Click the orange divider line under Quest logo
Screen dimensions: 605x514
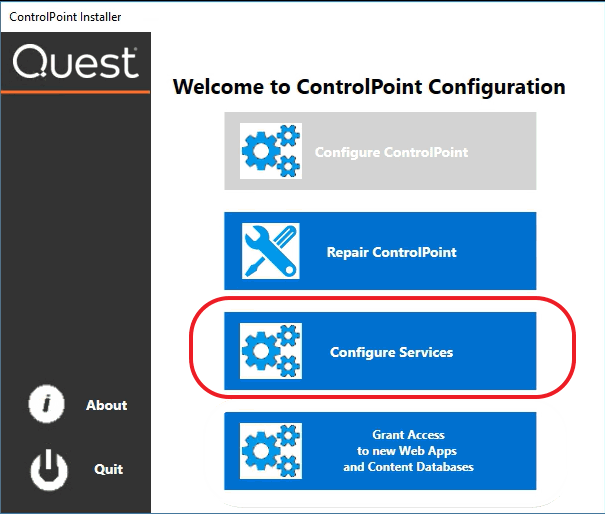75,92
